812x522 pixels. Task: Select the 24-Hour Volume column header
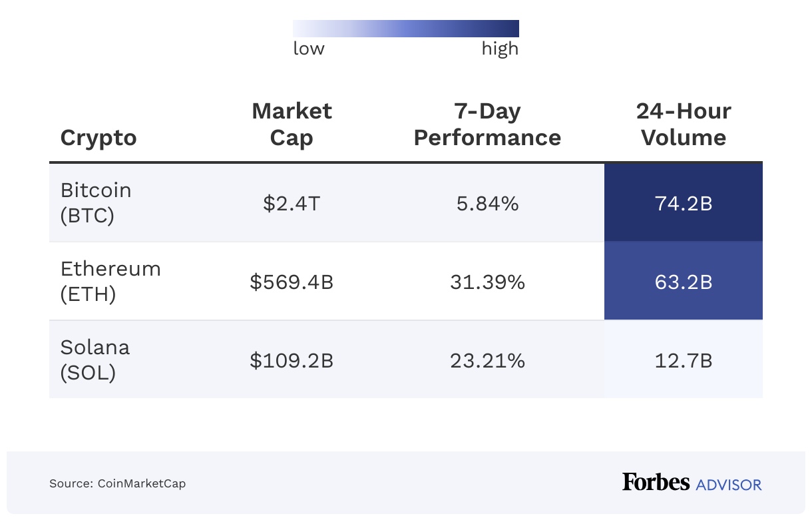coord(684,125)
